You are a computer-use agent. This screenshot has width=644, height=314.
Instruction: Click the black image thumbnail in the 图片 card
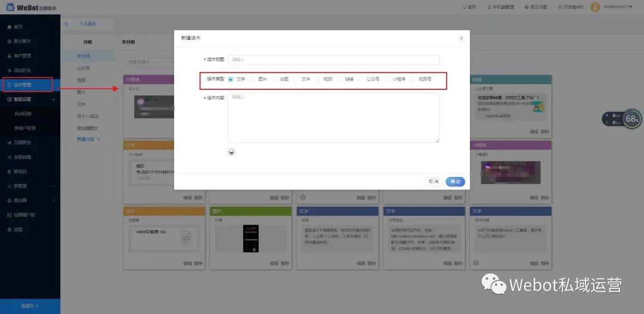pos(251,238)
